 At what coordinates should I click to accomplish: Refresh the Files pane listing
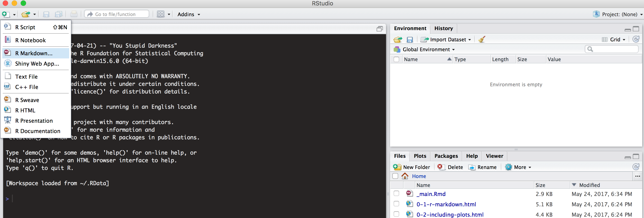point(635,167)
